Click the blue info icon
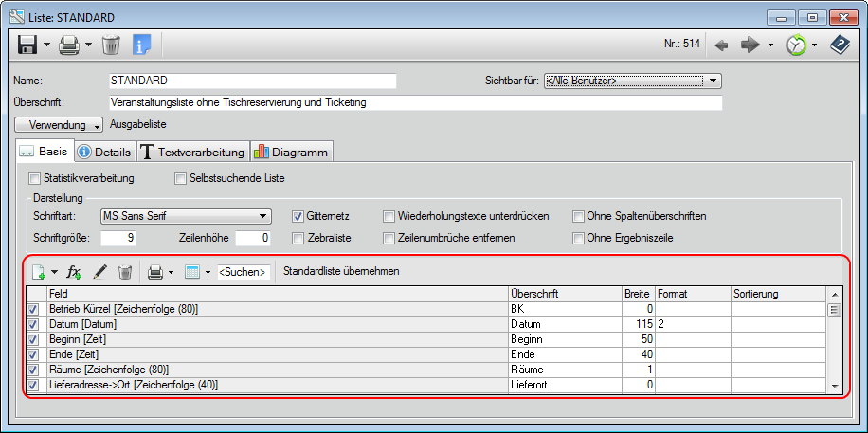Screen dimensions: 868x433 (141, 45)
